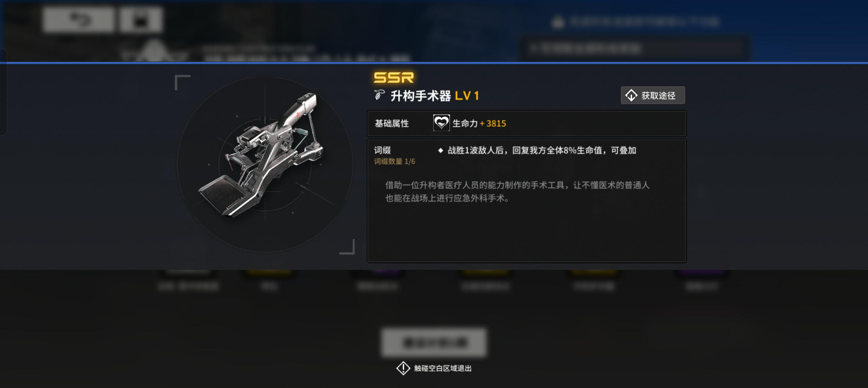The height and width of the screenshot is (388, 868).
Task: Click the warning diamond icon near 触碰空白区域退出
Action: click(x=403, y=368)
